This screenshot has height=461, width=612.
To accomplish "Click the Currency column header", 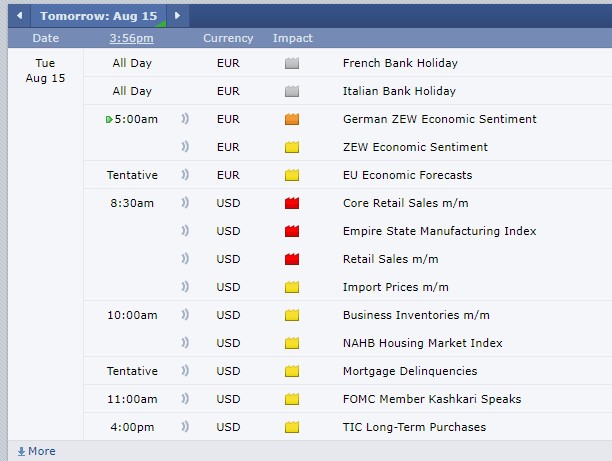I will pos(228,38).
